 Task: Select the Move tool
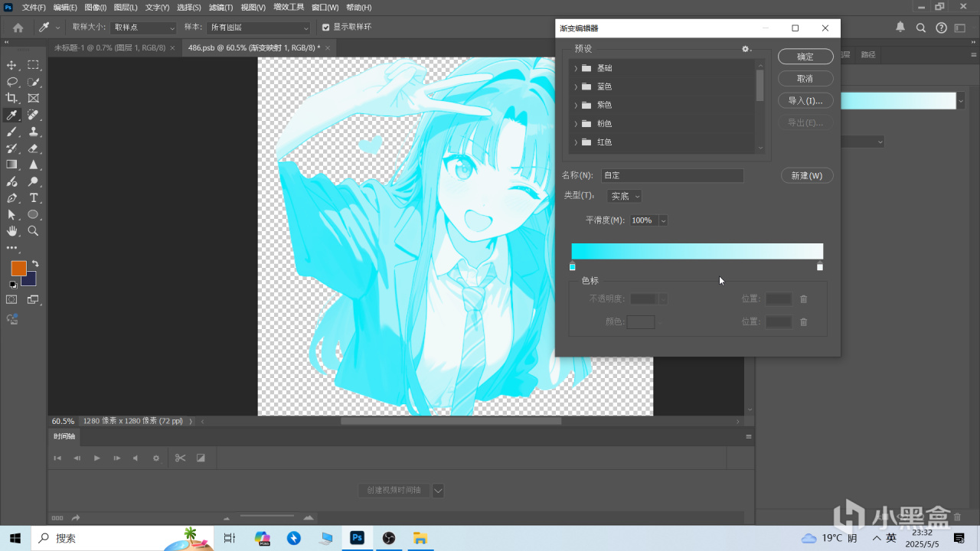click(11, 65)
